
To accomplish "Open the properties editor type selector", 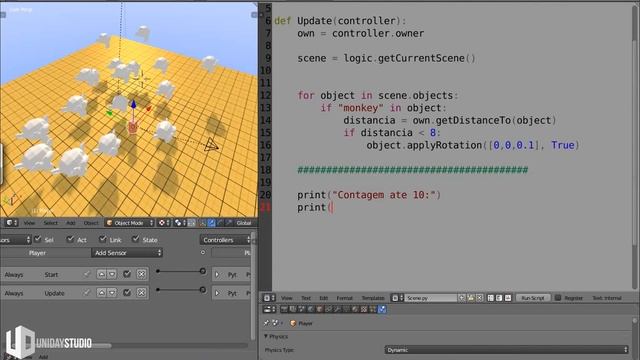I will 268,309.
